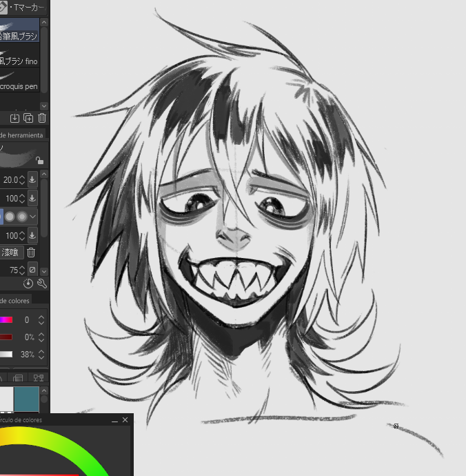
Task: Select the Tマーカー sub tool group tab
Action: pos(24,8)
